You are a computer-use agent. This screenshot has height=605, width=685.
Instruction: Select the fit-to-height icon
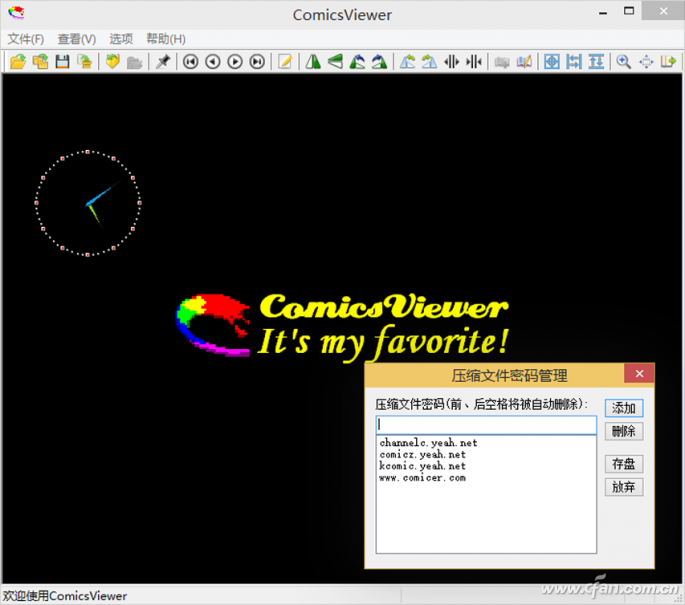click(x=596, y=62)
